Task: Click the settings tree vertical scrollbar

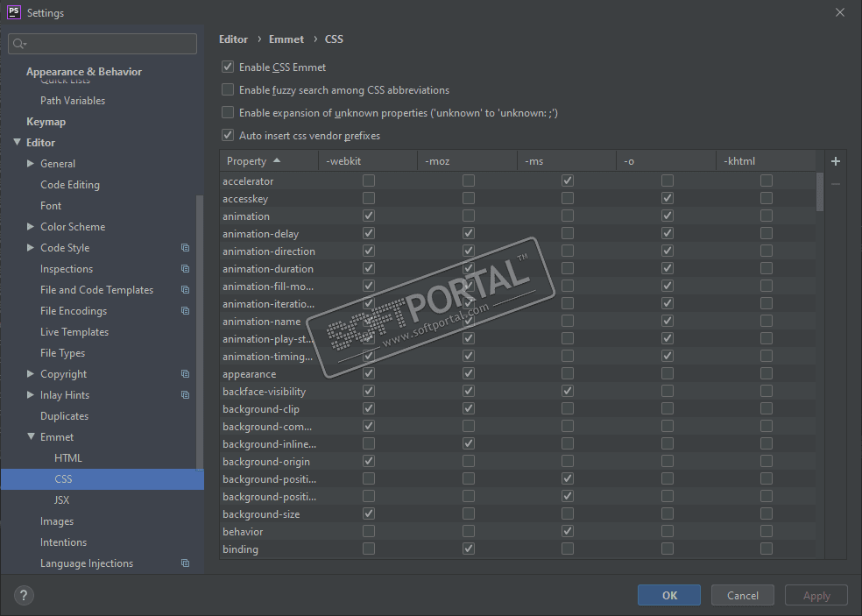Action: tap(200, 332)
